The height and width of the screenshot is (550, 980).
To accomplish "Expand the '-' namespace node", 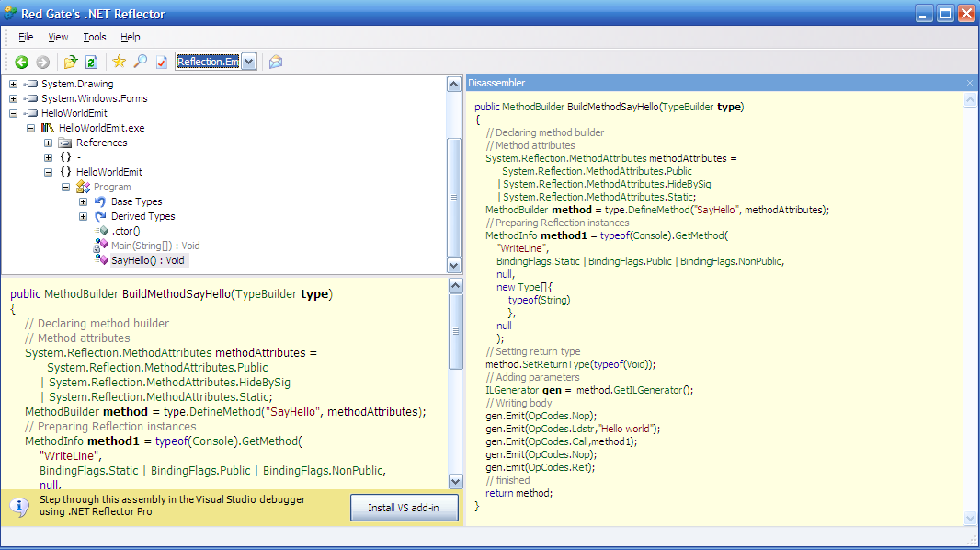I will 48,157.
